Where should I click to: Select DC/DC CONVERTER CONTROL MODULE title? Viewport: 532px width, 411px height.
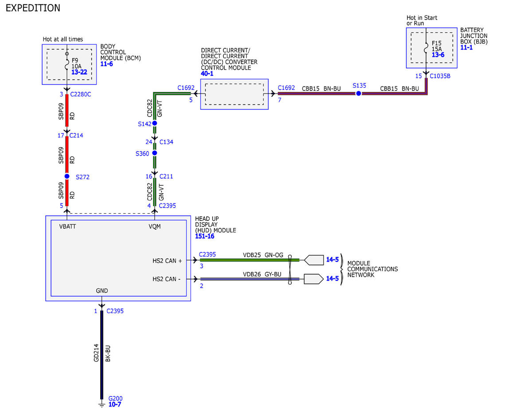coord(229,59)
